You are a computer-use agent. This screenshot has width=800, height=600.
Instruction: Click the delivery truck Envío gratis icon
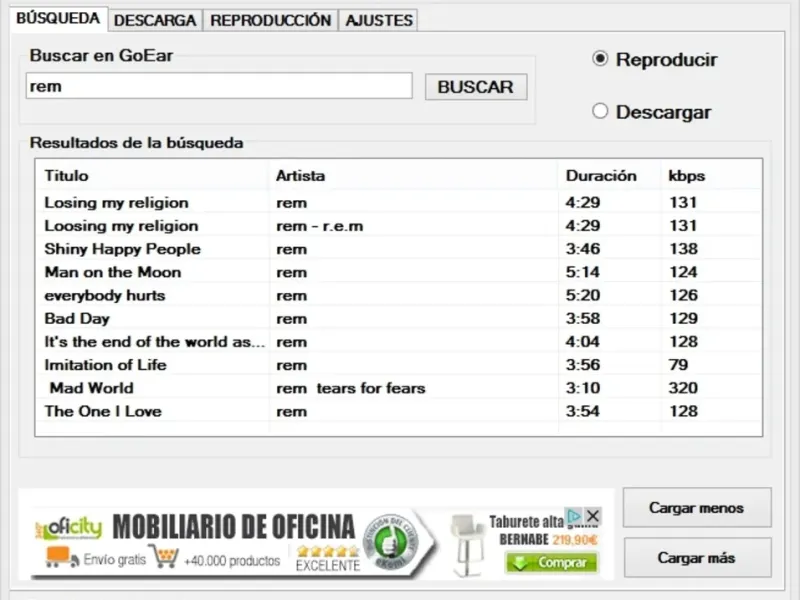[x=61, y=557]
